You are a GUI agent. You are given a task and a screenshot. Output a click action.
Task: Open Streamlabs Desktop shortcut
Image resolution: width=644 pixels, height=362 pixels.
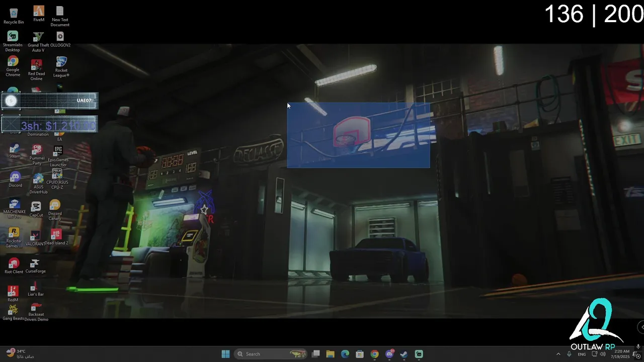[13, 41]
